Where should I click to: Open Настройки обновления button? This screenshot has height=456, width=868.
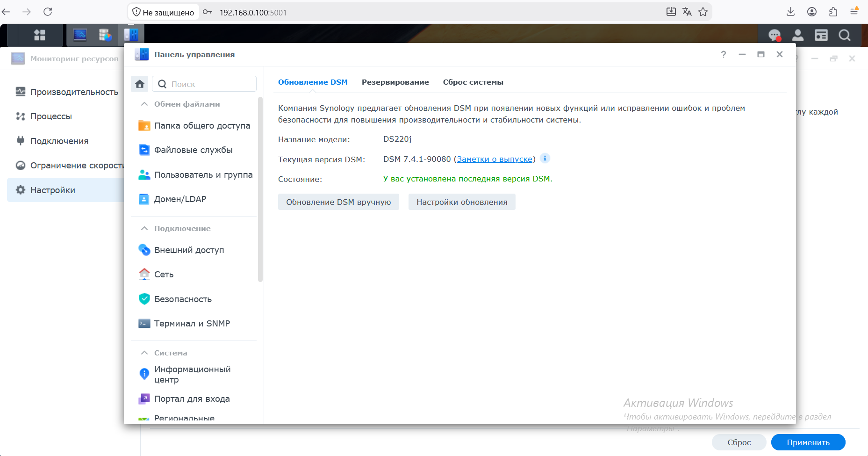click(x=462, y=202)
